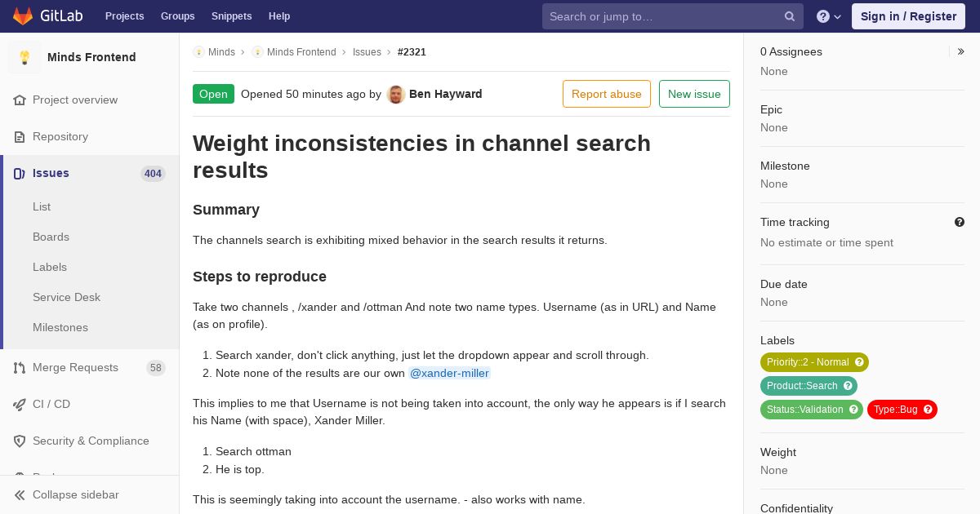The width and height of the screenshot is (980, 514).
Task: Click the Merge Requests count badge 58
Action: click(x=156, y=368)
